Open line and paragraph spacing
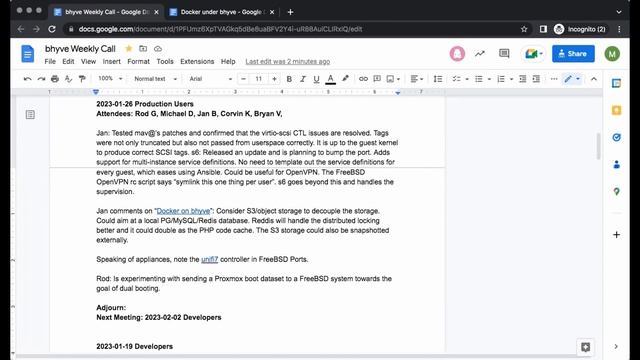The width and height of the screenshot is (640, 360). [x=438, y=79]
